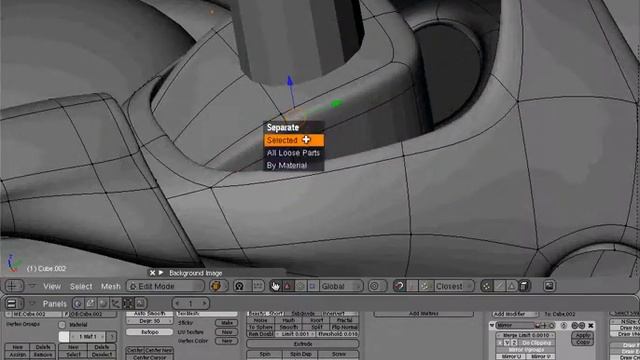640x360 pixels.
Task: Click New button next to Vertex Color
Action: coord(227,341)
